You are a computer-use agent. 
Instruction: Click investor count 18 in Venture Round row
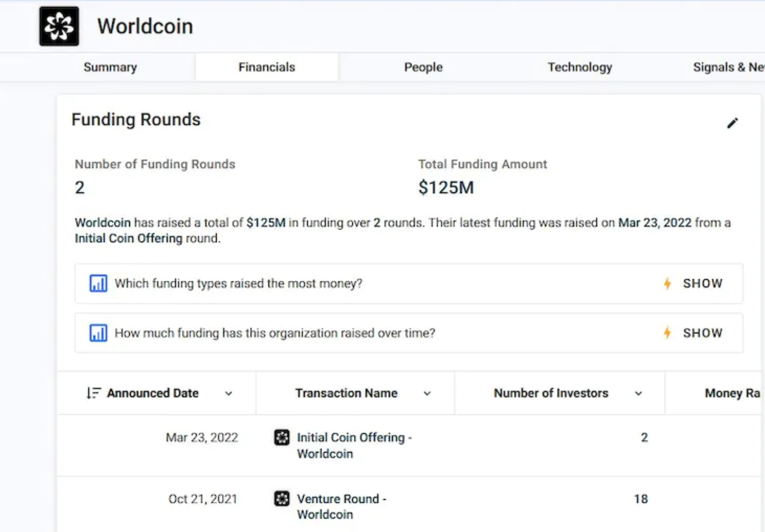pyautogui.click(x=641, y=499)
